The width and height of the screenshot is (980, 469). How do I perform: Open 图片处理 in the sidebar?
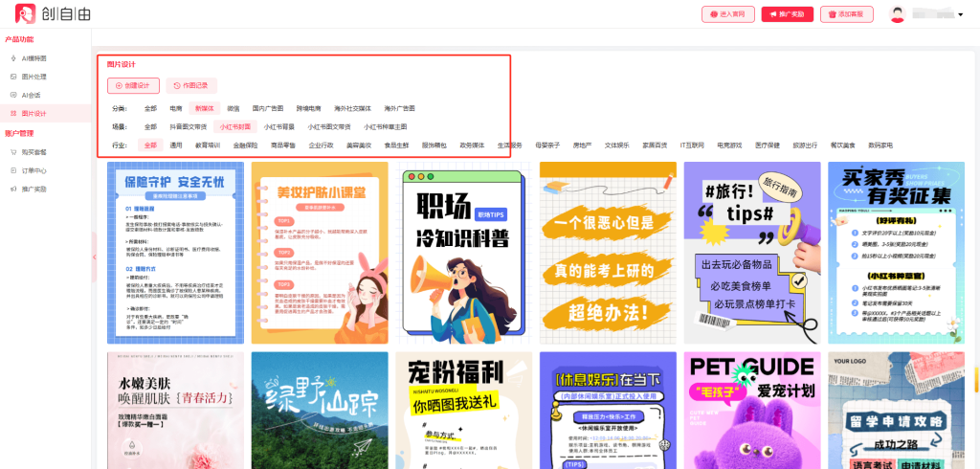34,77
